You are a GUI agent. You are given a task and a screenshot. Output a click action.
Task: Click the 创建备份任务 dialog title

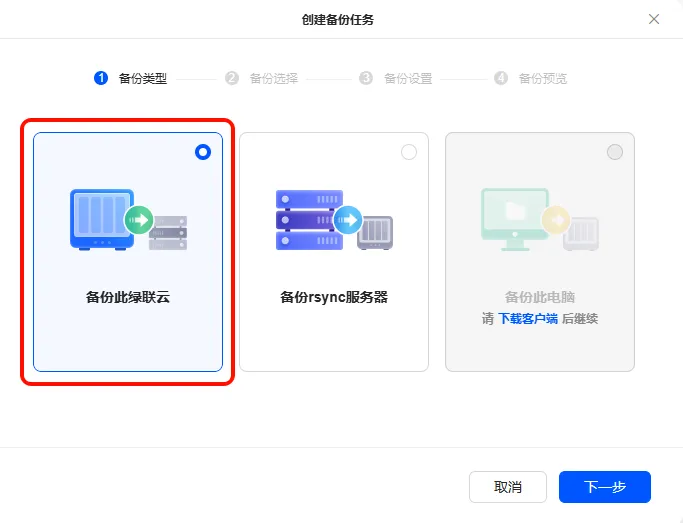[x=338, y=20]
